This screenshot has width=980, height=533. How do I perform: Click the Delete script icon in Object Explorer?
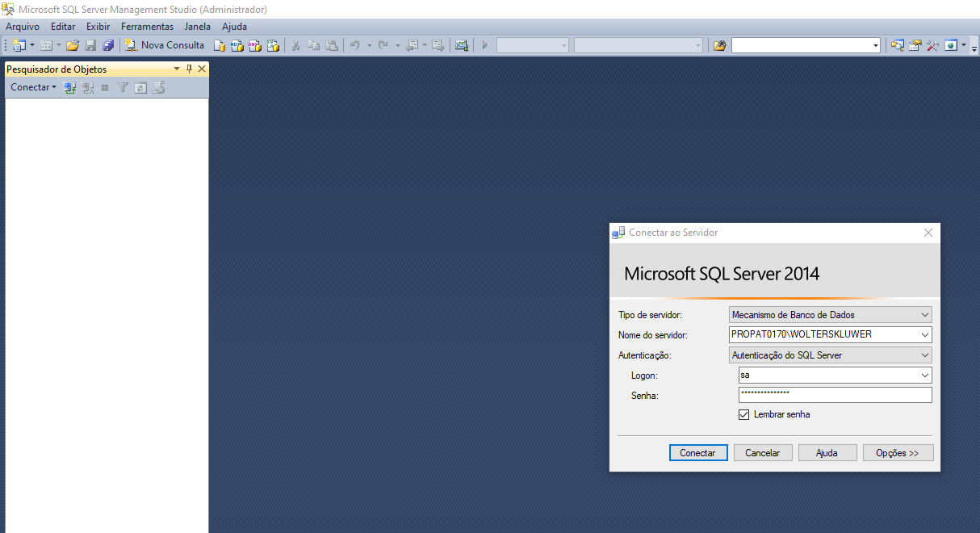(159, 87)
